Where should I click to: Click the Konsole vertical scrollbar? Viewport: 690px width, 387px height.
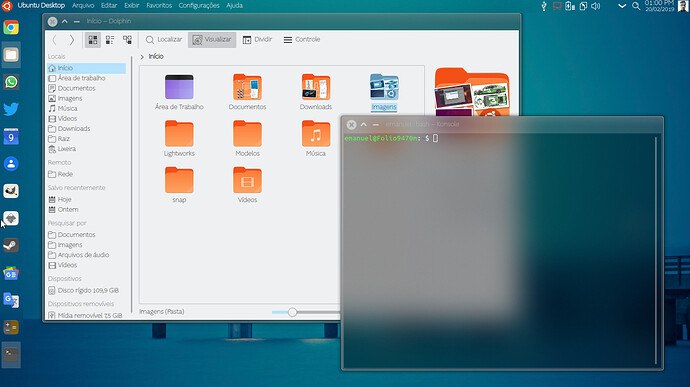(656, 251)
